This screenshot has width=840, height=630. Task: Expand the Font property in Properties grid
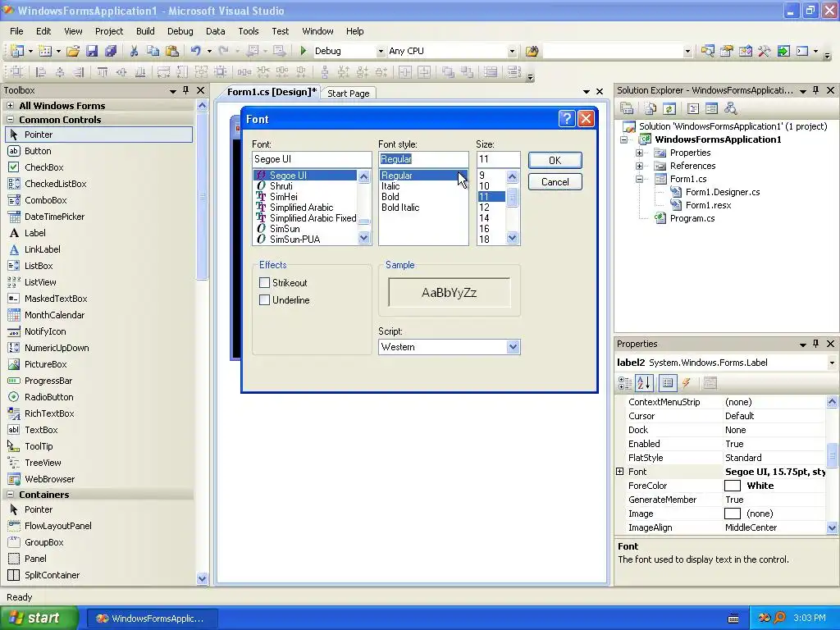pyautogui.click(x=620, y=472)
